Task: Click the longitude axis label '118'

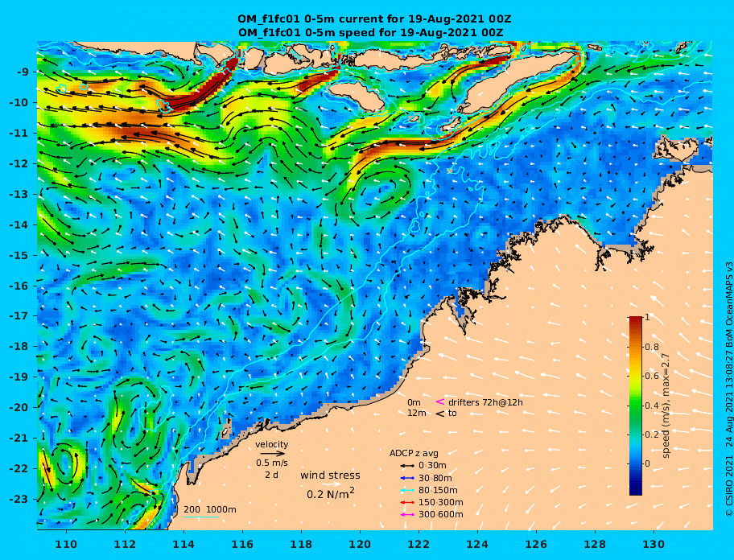Action: pyautogui.click(x=302, y=545)
